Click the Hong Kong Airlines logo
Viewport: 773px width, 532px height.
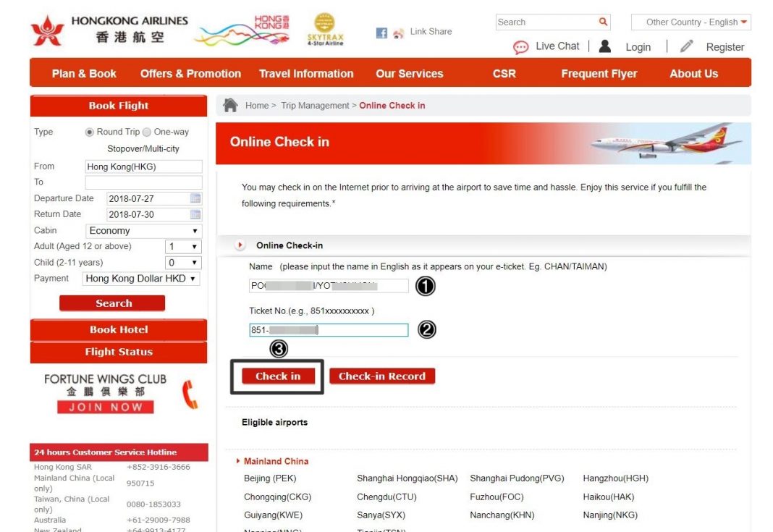[x=109, y=30]
